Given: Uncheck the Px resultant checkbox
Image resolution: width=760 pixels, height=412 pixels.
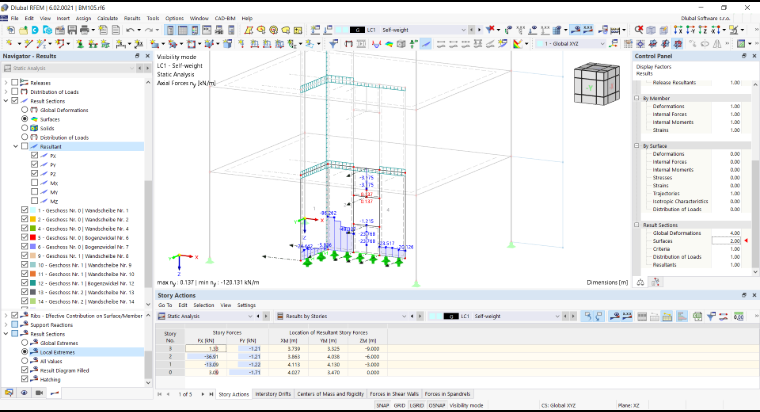Looking at the screenshot, I should point(34,156).
